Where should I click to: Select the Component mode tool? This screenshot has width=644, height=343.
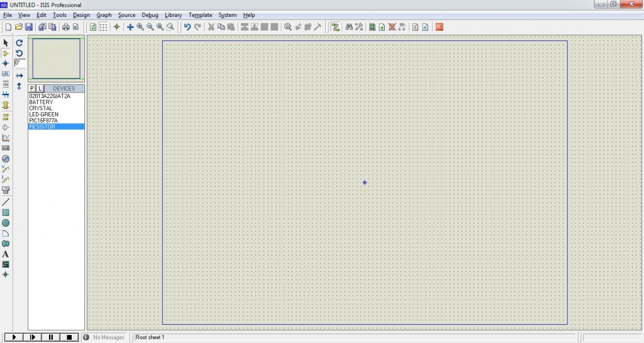click(6, 53)
